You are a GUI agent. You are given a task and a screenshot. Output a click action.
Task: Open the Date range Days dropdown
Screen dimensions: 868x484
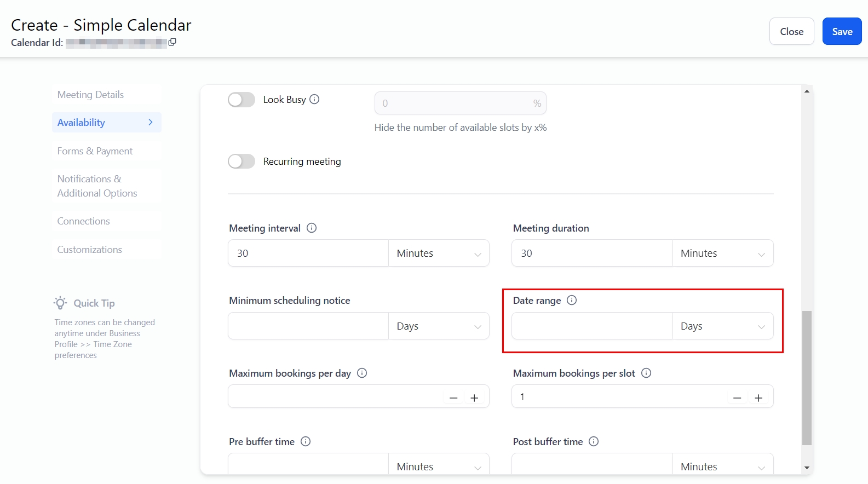(x=722, y=326)
